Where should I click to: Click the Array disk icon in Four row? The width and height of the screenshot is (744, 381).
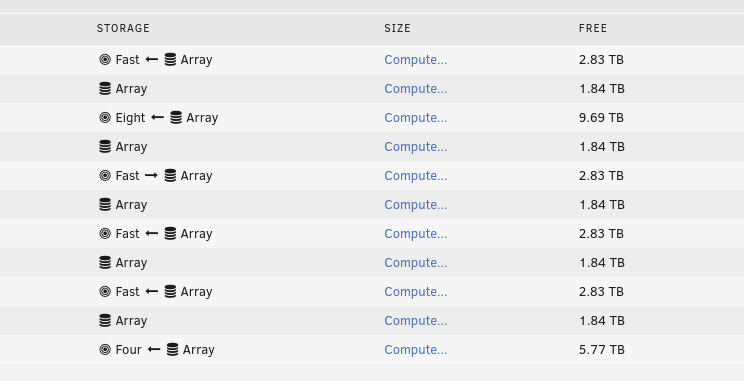tap(173, 349)
